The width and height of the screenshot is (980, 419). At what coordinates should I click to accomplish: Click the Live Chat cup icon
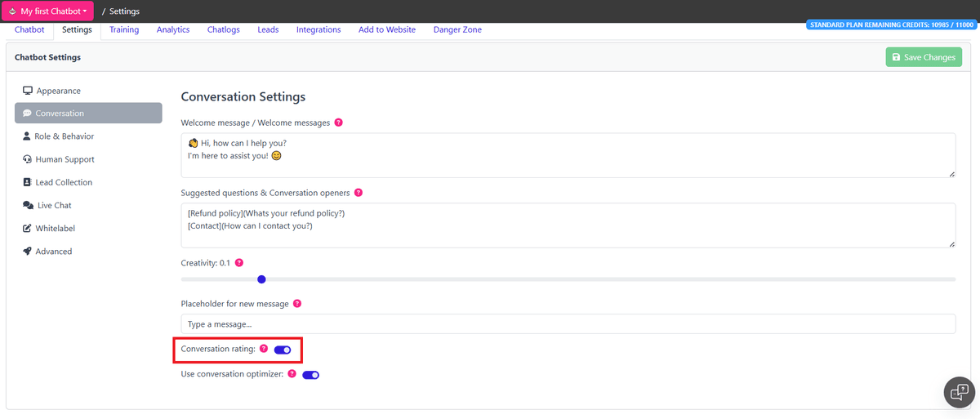pyautogui.click(x=28, y=205)
